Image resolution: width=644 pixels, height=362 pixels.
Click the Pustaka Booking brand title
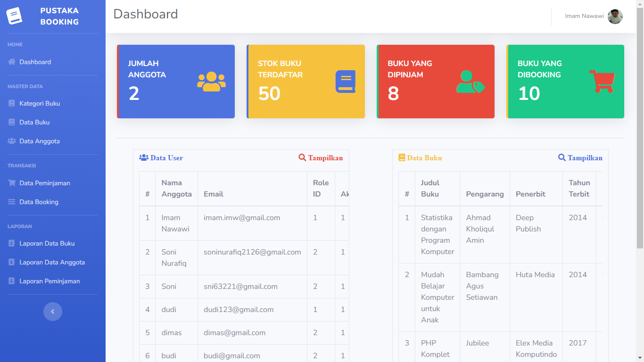59,16
